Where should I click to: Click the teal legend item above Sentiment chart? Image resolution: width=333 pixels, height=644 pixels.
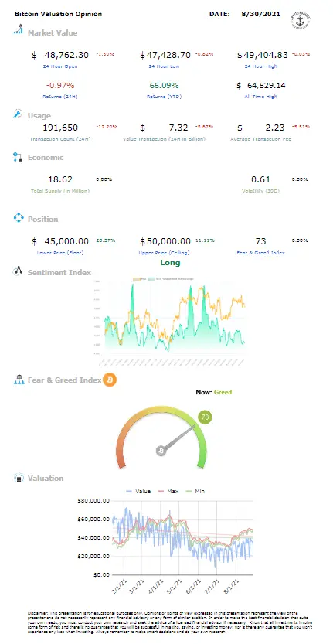pos(171,279)
